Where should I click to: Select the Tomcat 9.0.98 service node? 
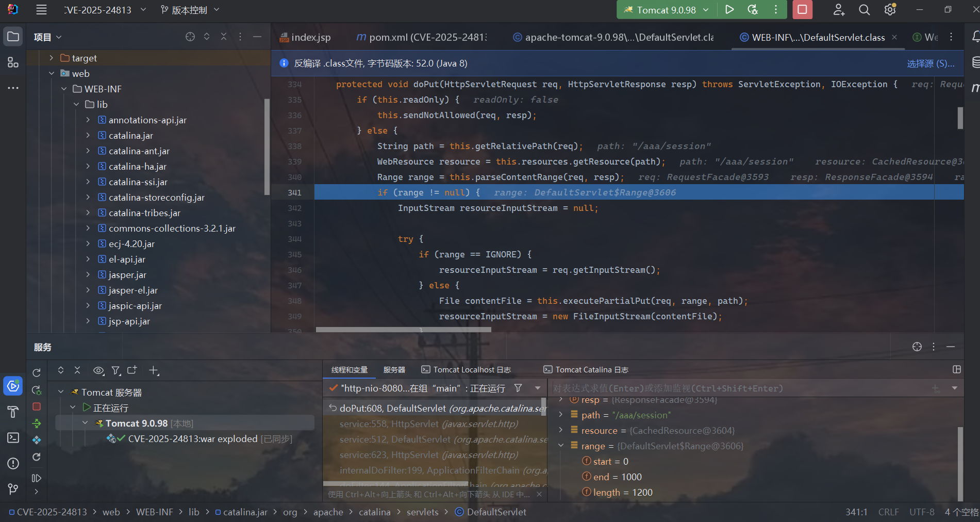click(x=186, y=423)
